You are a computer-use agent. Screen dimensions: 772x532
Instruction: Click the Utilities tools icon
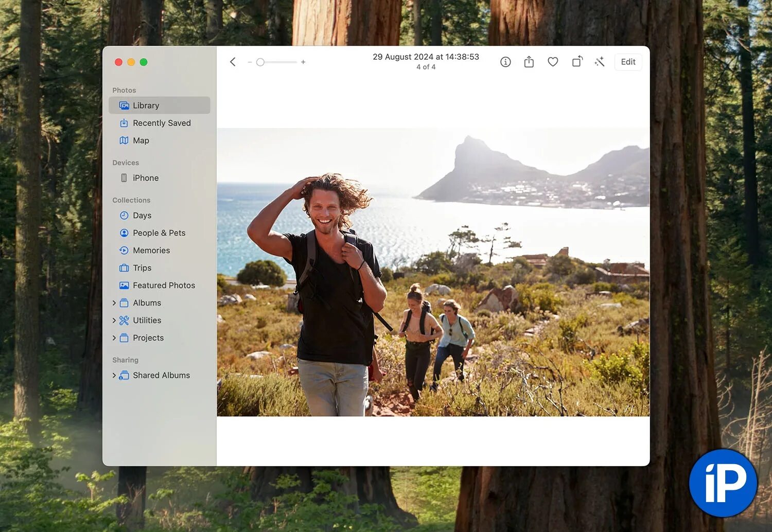pos(124,321)
